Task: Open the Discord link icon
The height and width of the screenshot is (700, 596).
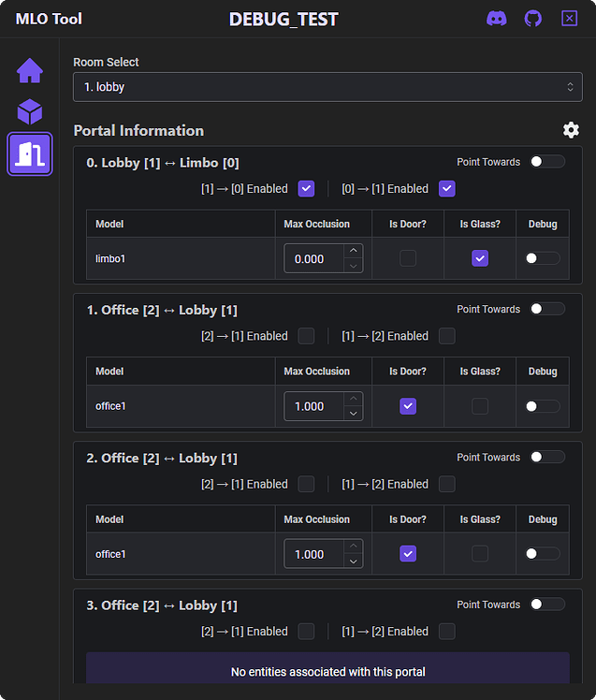Action: [497, 19]
